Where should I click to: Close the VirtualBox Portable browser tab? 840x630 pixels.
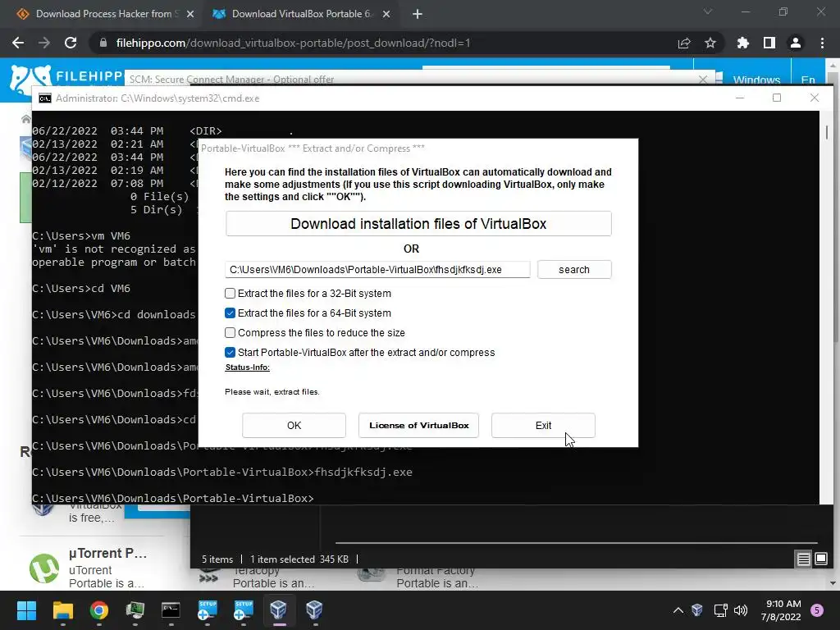coord(386,15)
